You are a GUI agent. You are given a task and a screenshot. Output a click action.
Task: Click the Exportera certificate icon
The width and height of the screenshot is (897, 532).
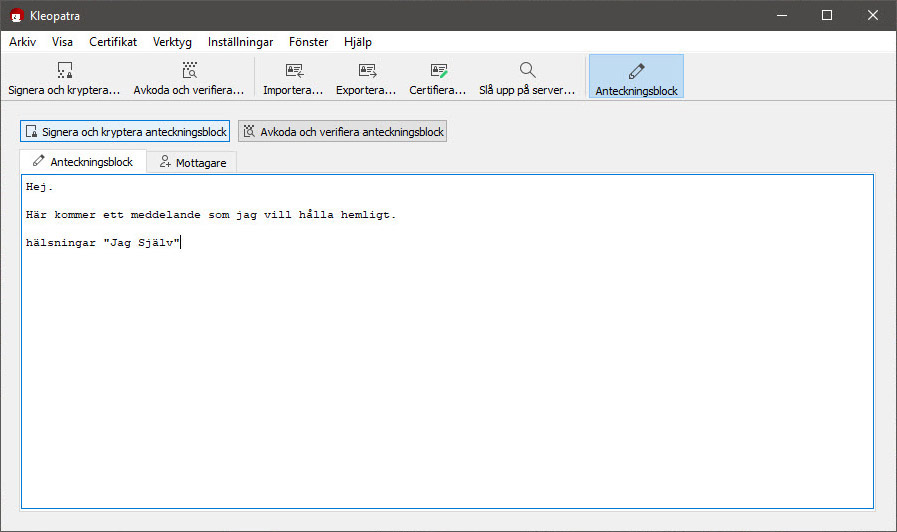[x=367, y=71]
